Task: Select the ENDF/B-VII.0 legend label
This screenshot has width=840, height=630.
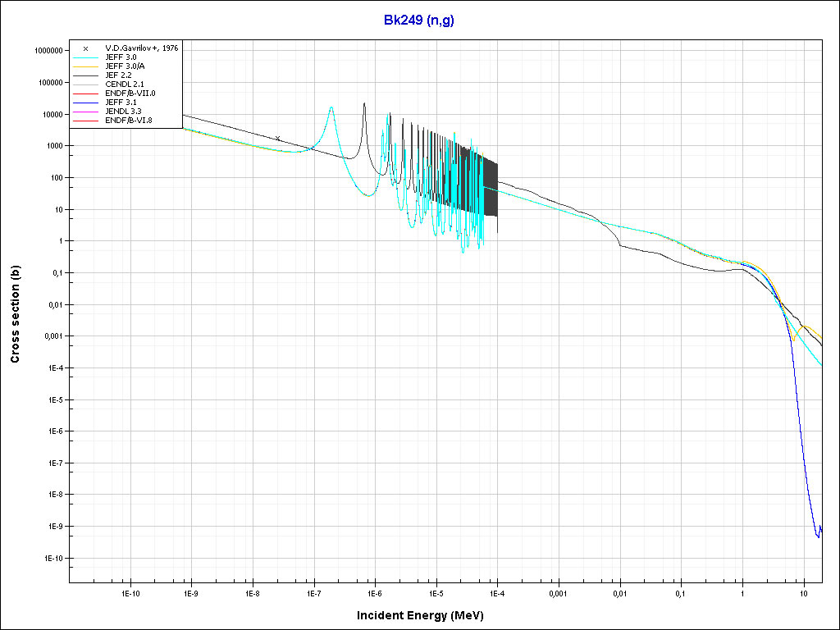Action: click(x=130, y=94)
